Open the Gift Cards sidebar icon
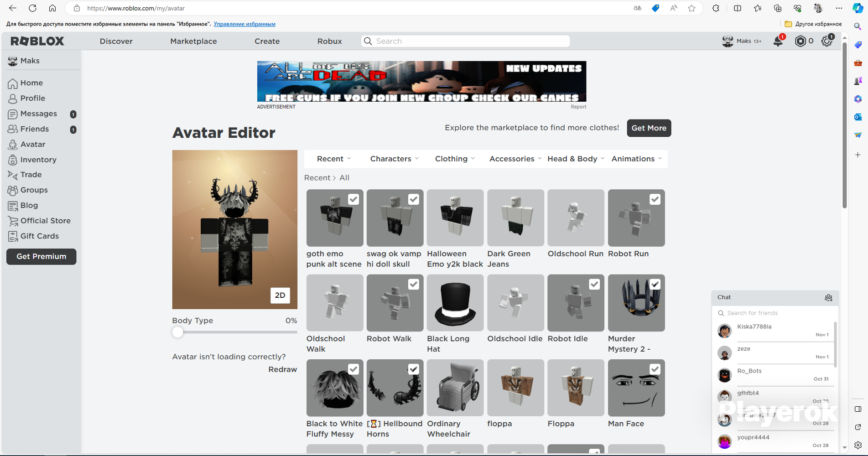The width and height of the screenshot is (868, 456). [x=13, y=236]
